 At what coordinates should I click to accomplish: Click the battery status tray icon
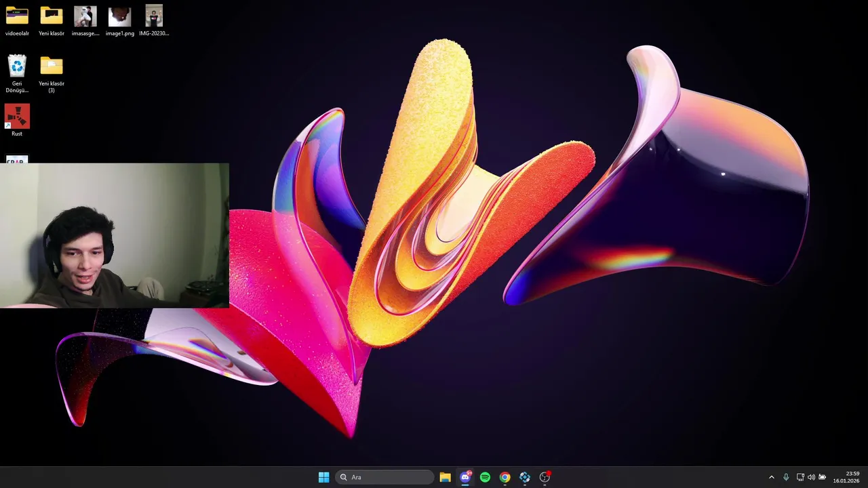point(823,477)
